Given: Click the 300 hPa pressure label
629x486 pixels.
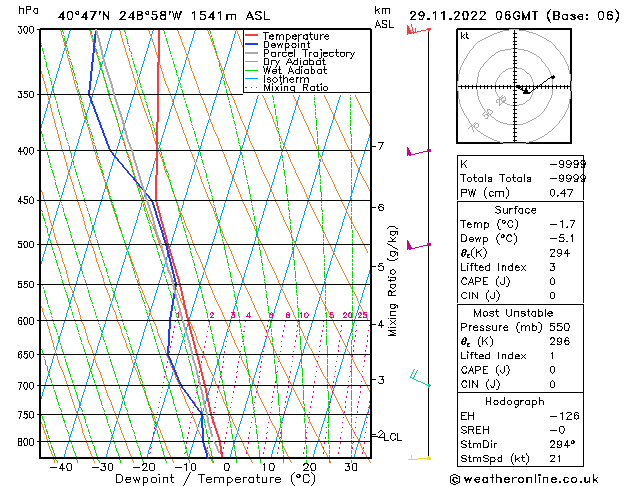Looking at the screenshot, I should (28, 30).
